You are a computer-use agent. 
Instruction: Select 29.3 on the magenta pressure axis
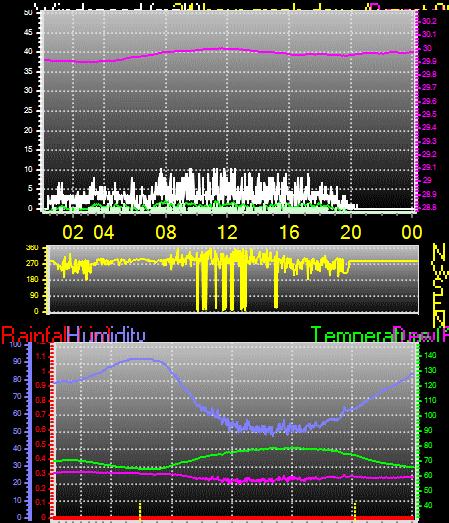pos(429,141)
